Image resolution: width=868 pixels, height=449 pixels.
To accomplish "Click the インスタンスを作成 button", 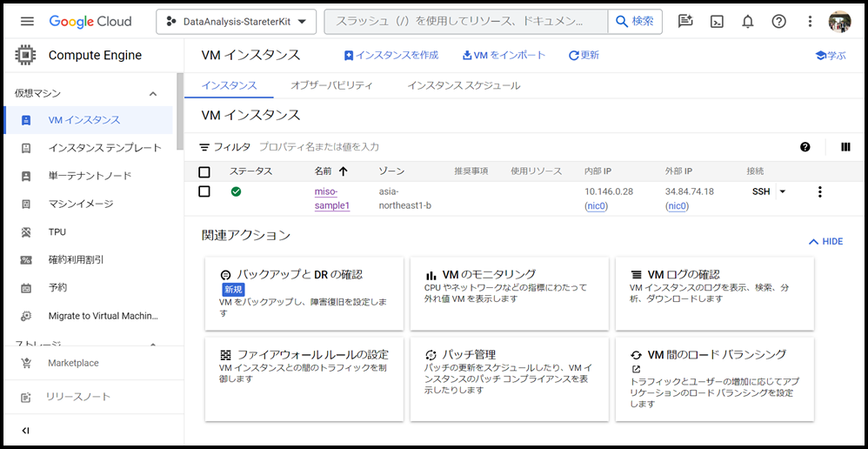I will (391, 55).
